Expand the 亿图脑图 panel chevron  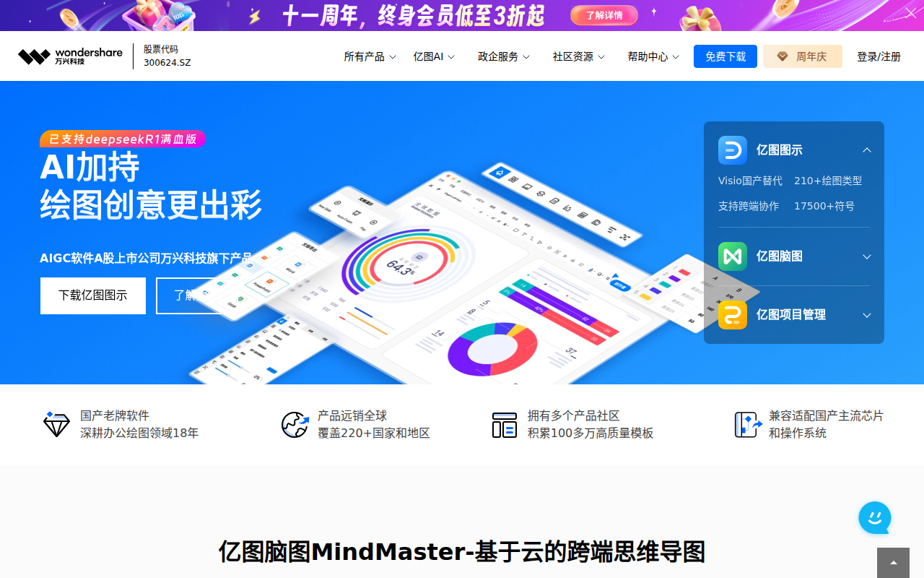click(867, 256)
